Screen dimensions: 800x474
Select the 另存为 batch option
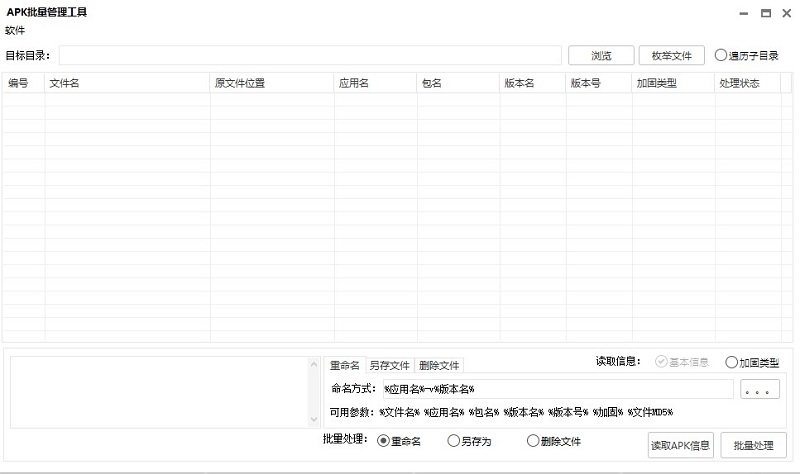(x=454, y=441)
